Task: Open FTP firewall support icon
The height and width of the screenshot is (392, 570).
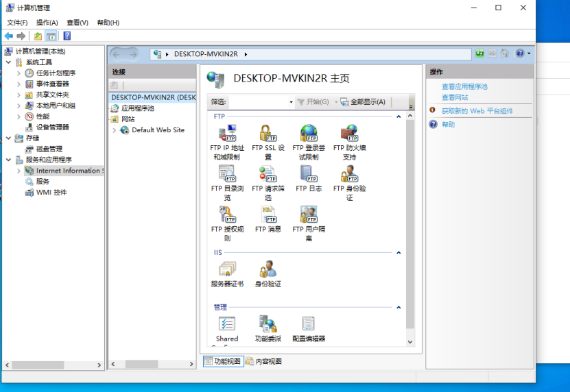Action: pyautogui.click(x=349, y=142)
